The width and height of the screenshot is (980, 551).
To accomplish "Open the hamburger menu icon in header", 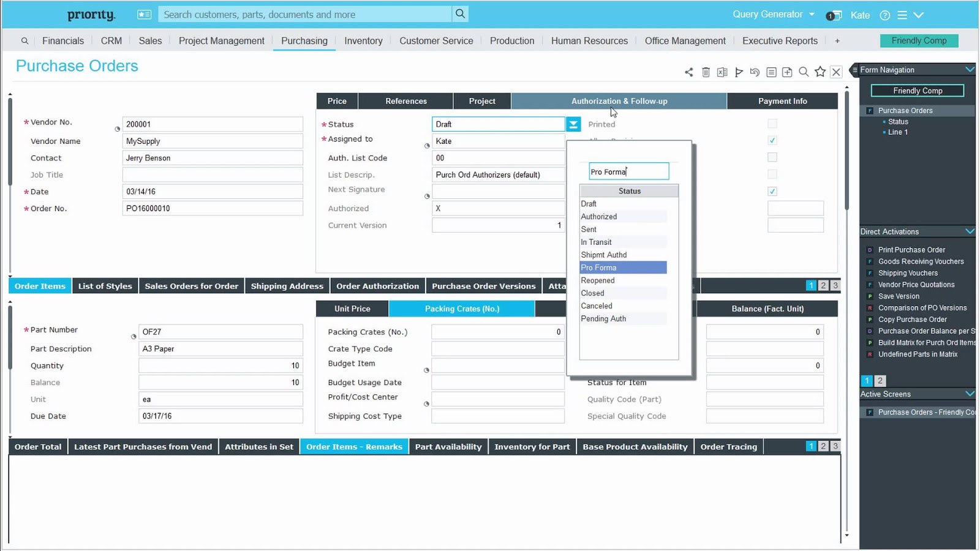I will pyautogui.click(x=902, y=15).
